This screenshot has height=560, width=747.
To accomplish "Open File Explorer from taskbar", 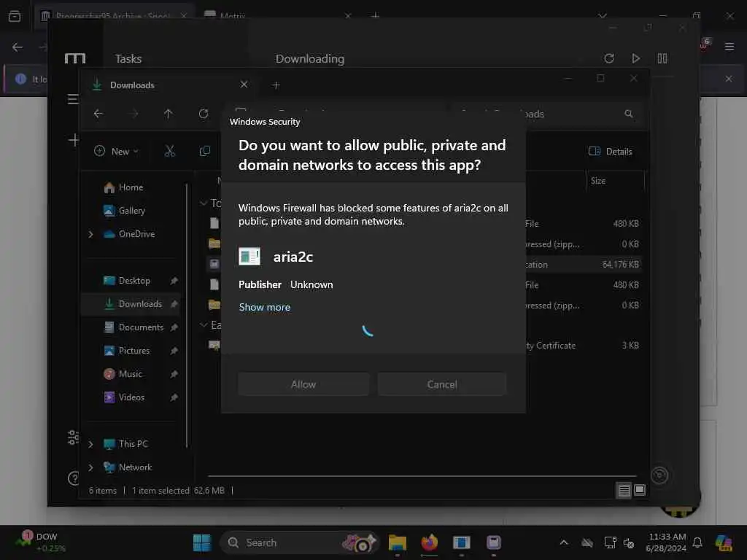I will (398, 542).
